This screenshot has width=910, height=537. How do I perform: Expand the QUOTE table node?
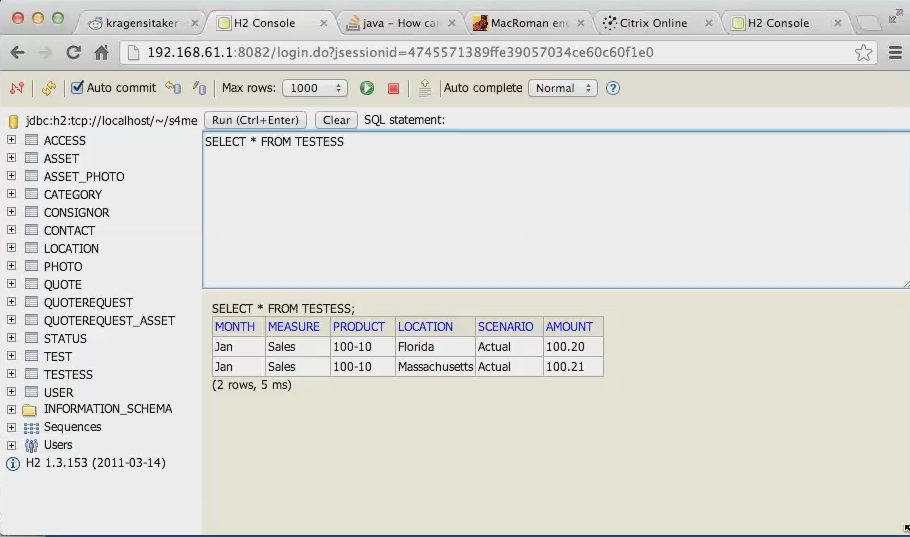11,283
